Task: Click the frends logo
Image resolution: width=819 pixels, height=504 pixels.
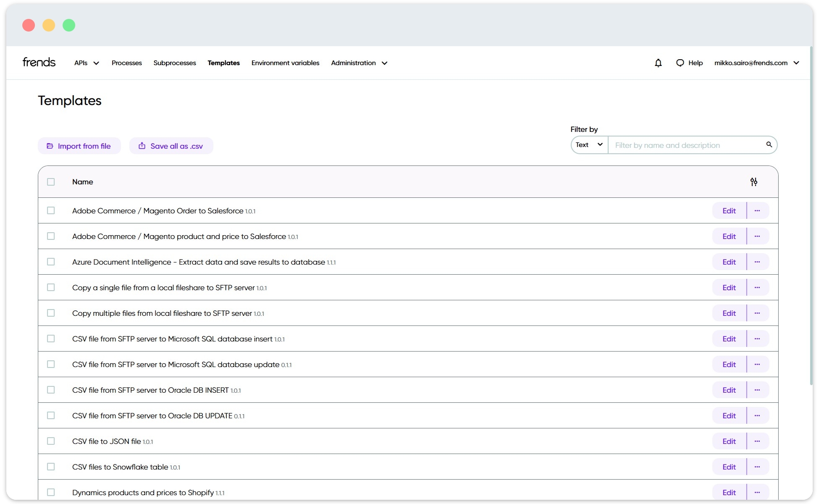Action: pyautogui.click(x=39, y=63)
